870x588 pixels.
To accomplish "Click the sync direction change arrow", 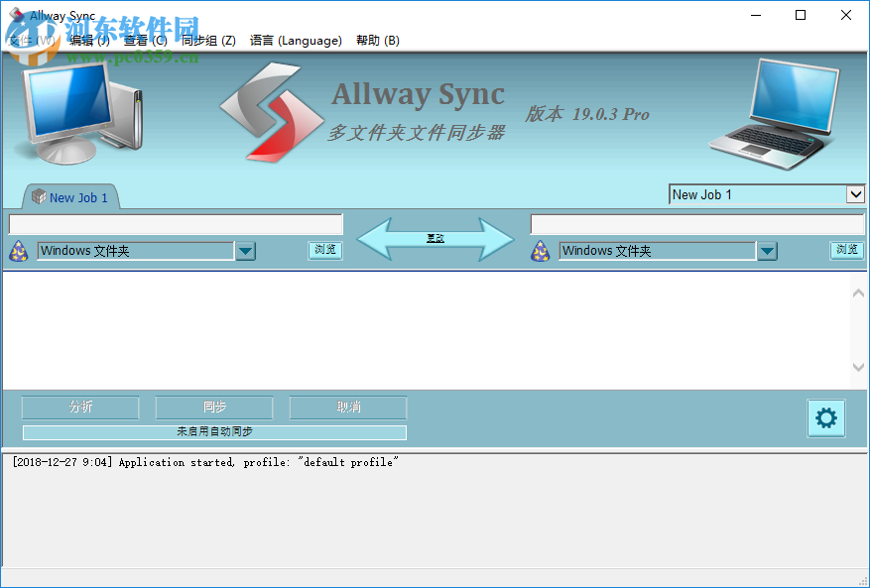I will 435,237.
